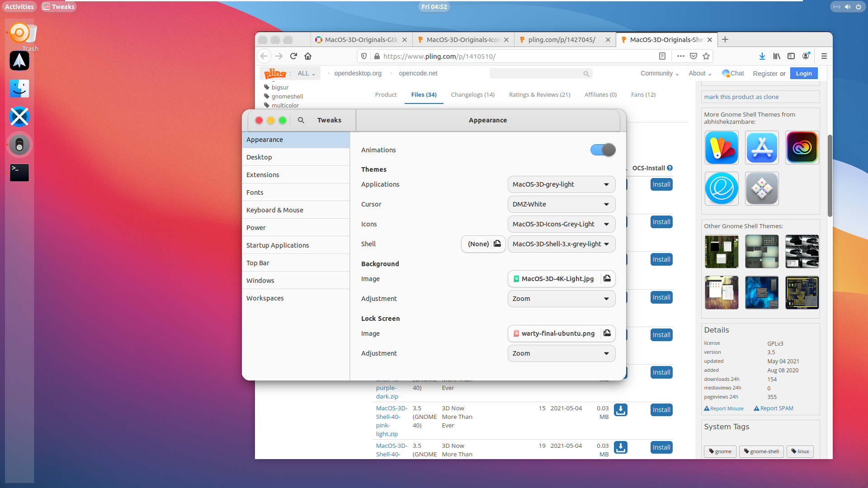Select Top Bar in Tweaks sidebar
Viewport: 868px width, 488px height.
pos(296,263)
